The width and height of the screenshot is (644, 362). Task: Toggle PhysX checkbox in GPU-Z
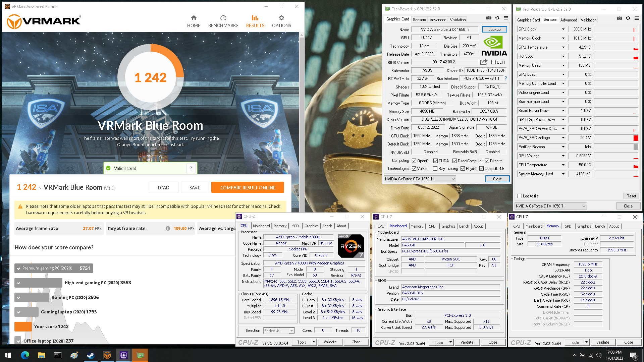point(463,169)
